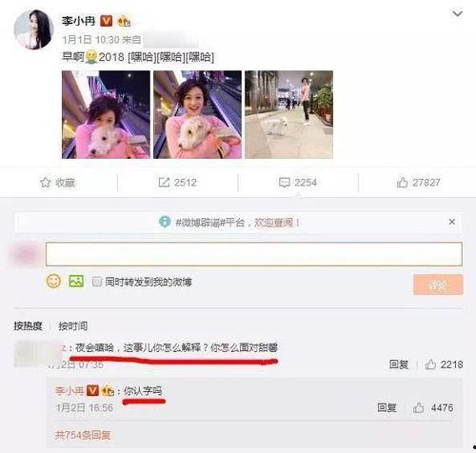The width and height of the screenshot is (476, 453).
Task: Open the post options chevron menu
Action: coord(457,13)
